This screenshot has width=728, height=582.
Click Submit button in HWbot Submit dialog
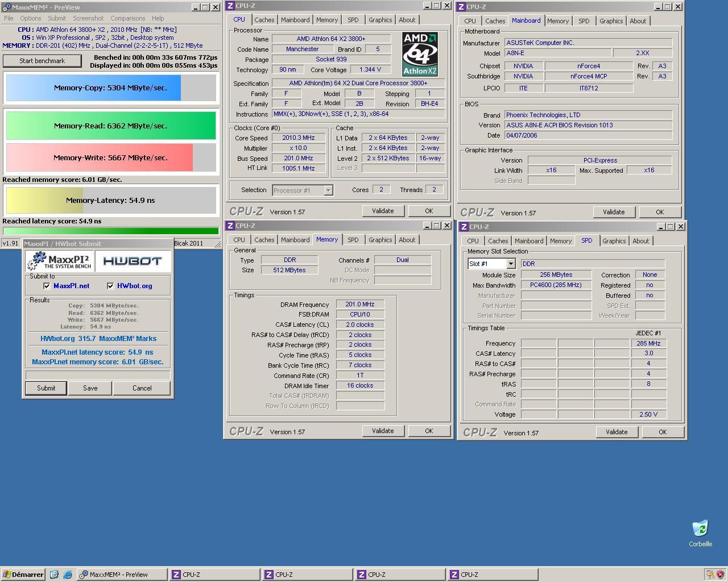[x=46, y=388]
